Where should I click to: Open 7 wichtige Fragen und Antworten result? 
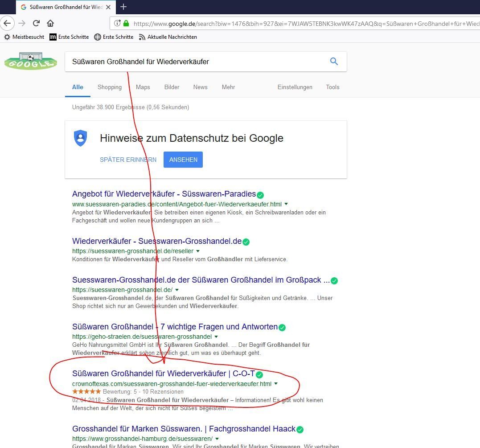coord(175,327)
